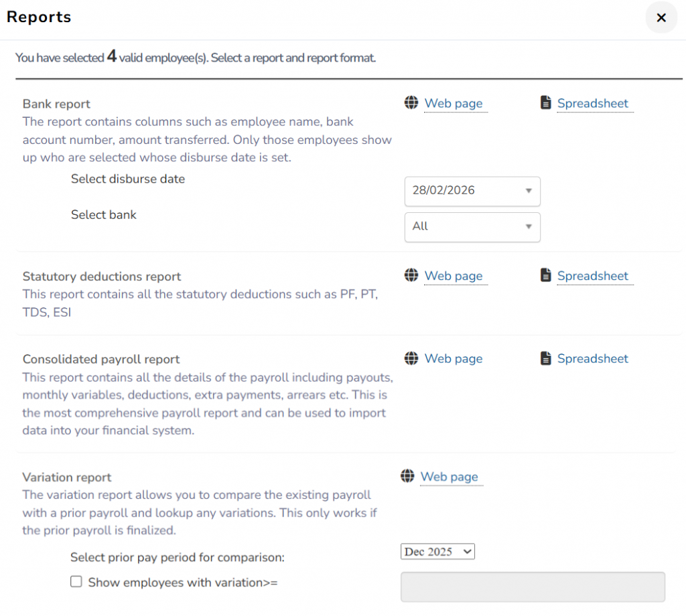Image resolution: width=686 pixels, height=616 pixels.
Task: Download Bank report Spreadsheet link
Action: tap(593, 103)
